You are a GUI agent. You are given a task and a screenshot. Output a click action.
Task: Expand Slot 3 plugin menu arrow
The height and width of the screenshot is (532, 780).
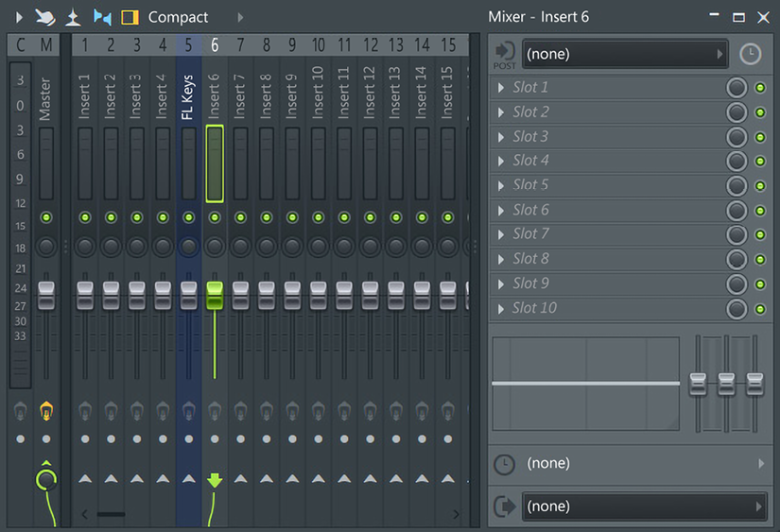tap(501, 137)
